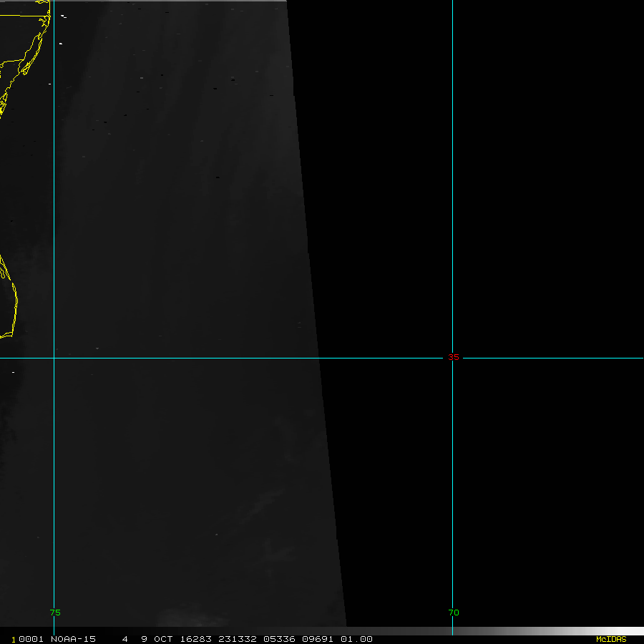Image resolution: width=644 pixels, height=644 pixels.
Task: Click the red 35 latitude label
Action: (454, 358)
